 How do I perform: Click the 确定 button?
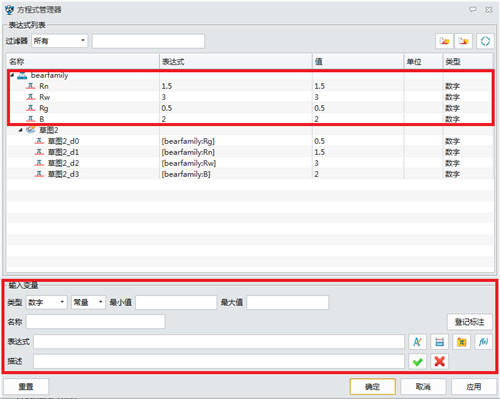click(373, 387)
